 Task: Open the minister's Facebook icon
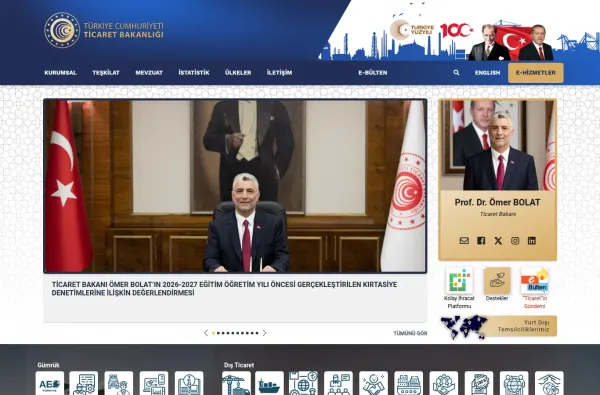[481, 241]
